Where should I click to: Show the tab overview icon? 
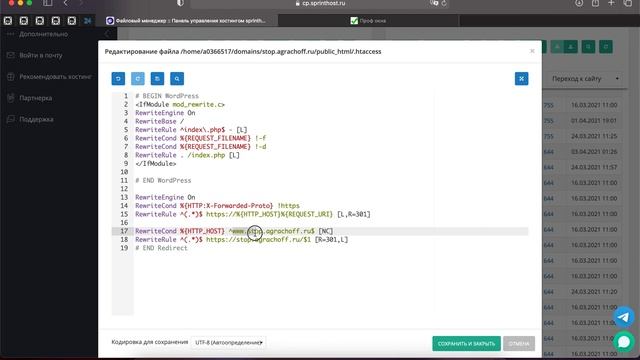point(628,3)
